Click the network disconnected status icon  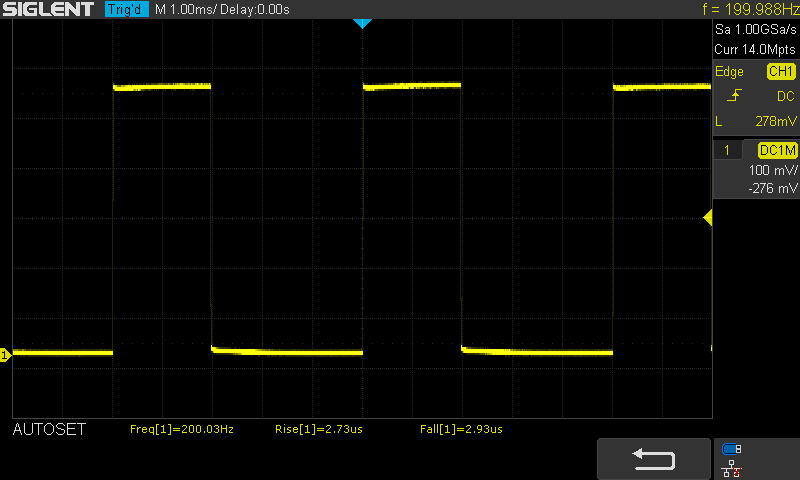[732, 468]
